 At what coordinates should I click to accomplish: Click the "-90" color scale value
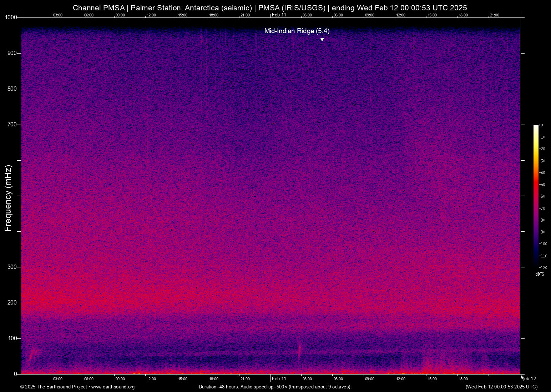pyautogui.click(x=542, y=232)
